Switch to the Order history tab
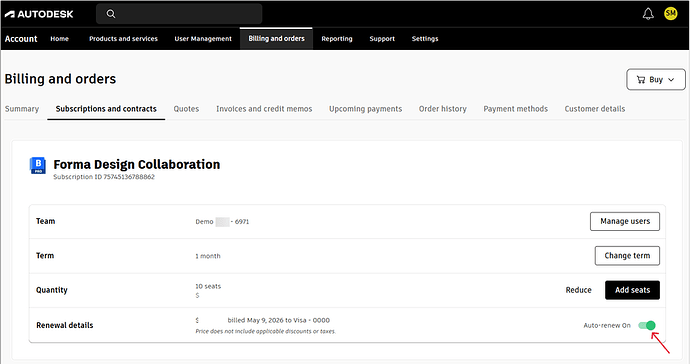The image size is (690, 364). pyautogui.click(x=443, y=109)
